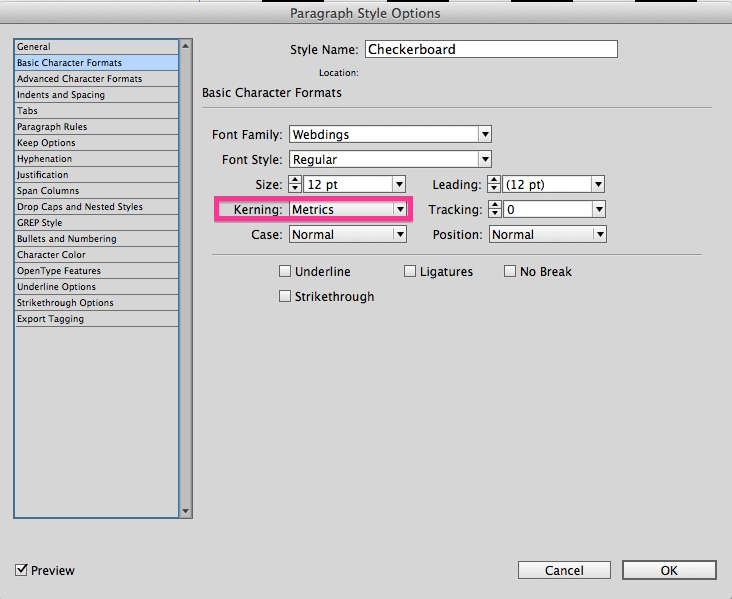Viewport: 732px width, 599px height.
Task: Open the Font Family dropdown arrow
Action: click(x=485, y=134)
